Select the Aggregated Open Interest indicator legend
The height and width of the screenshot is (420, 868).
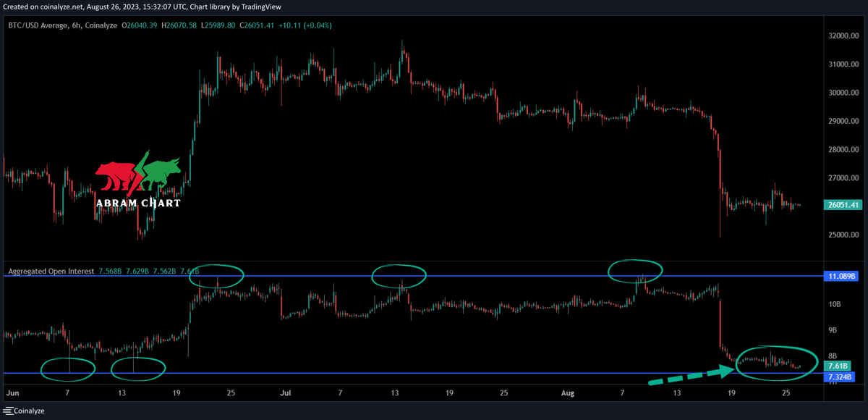[x=51, y=272]
